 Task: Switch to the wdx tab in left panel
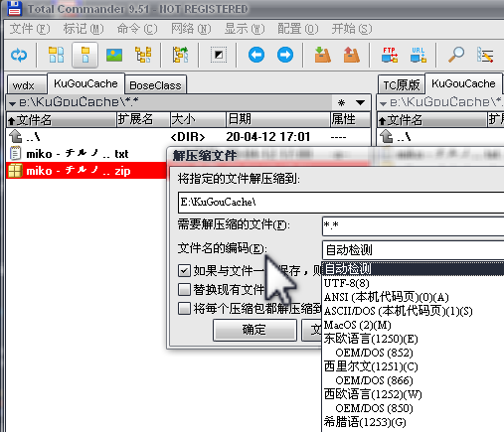point(27,85)
